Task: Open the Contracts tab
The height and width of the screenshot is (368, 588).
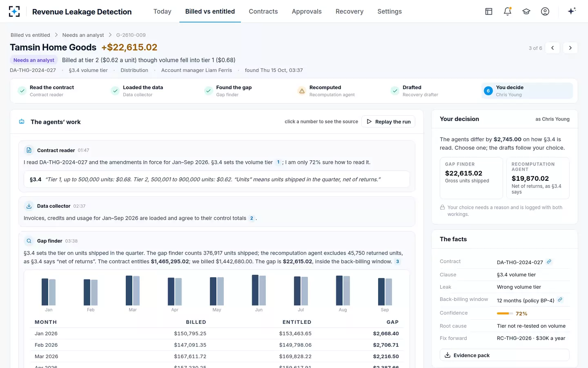Action: click(263, 11)
